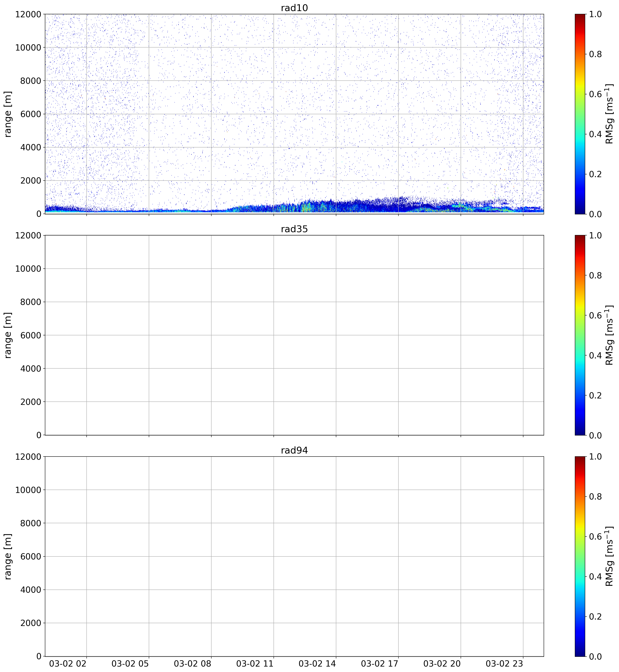Click the 0.4 tick on rad10 colorbar
Viewport: 619px width, 672px height.
[595, 134]
